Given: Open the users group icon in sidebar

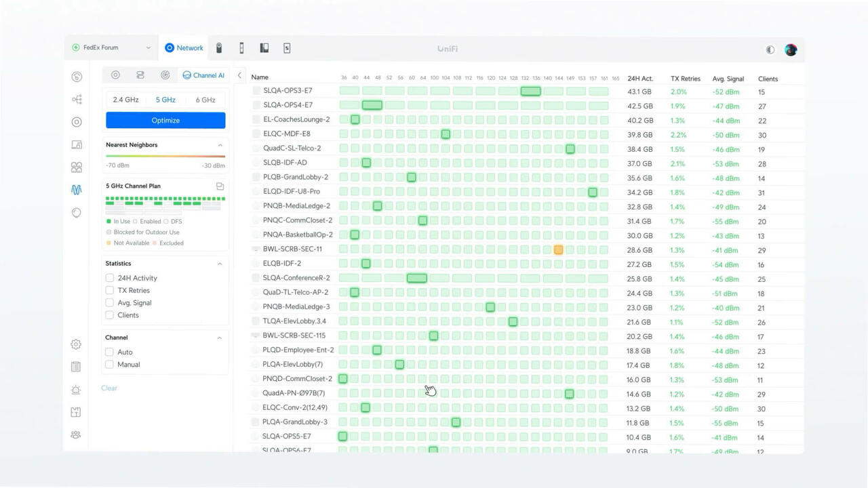Looking at the screenshot, I should [76, 434].
